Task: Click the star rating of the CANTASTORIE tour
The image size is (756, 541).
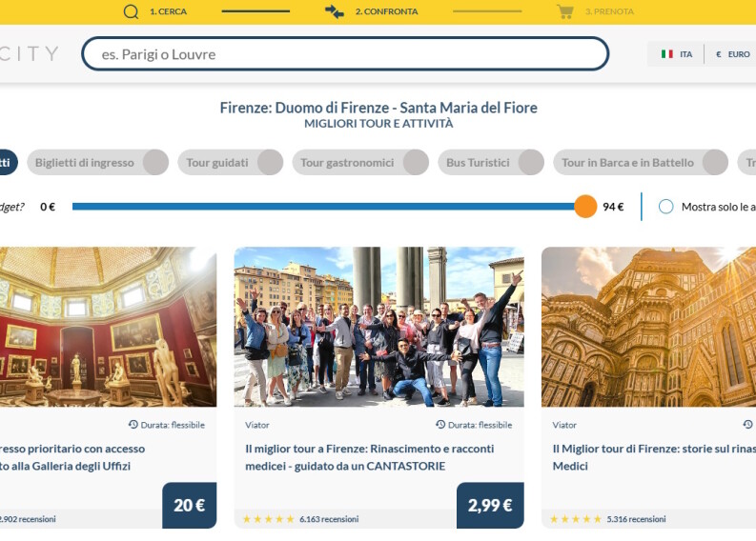Action: 269,519
